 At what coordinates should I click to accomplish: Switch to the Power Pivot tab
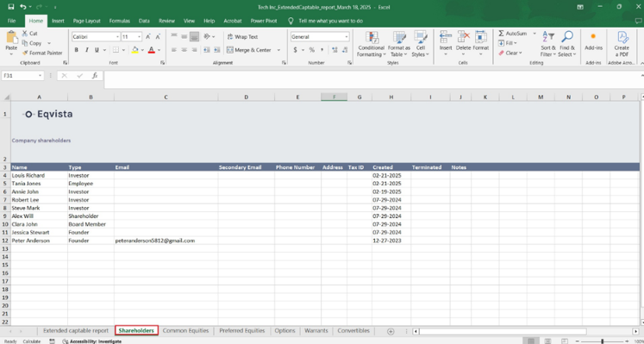[x=264, y=21]
